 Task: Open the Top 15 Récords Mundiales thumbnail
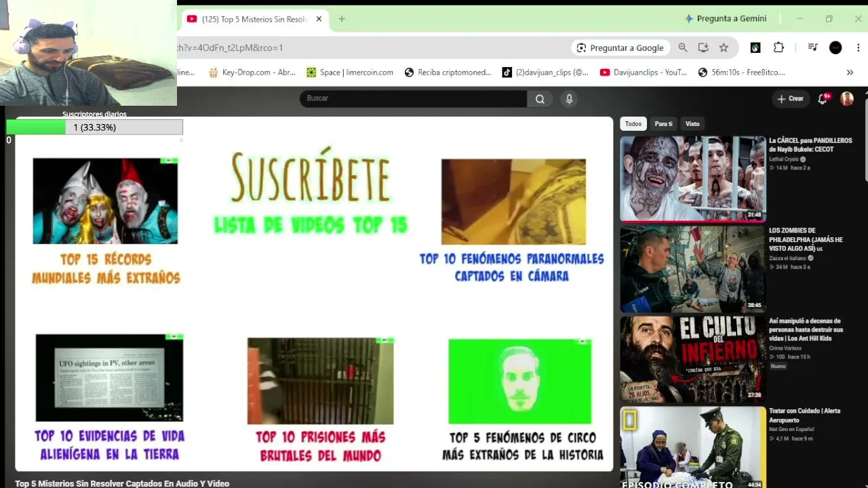(105, 201)
